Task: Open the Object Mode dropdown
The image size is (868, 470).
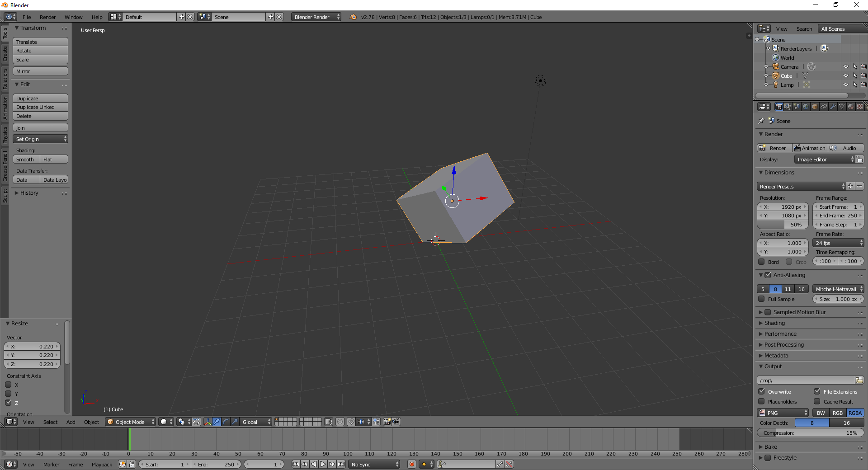Action: click(x=131, y=422)
